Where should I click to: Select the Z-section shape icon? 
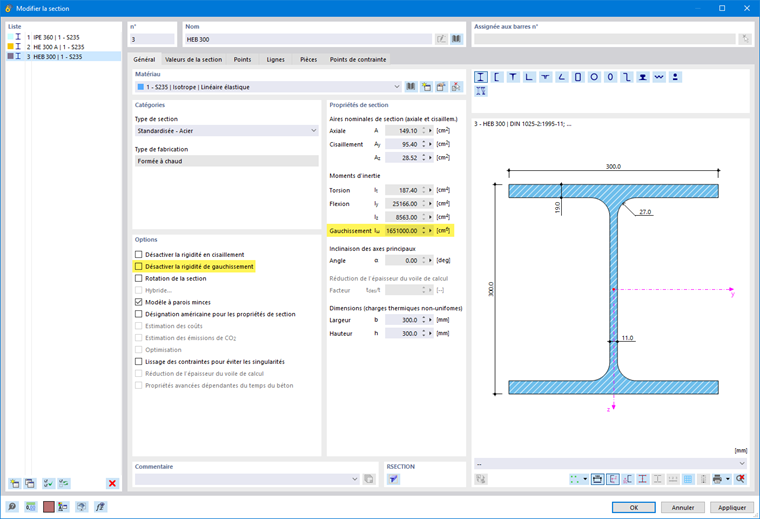point(627,77)
